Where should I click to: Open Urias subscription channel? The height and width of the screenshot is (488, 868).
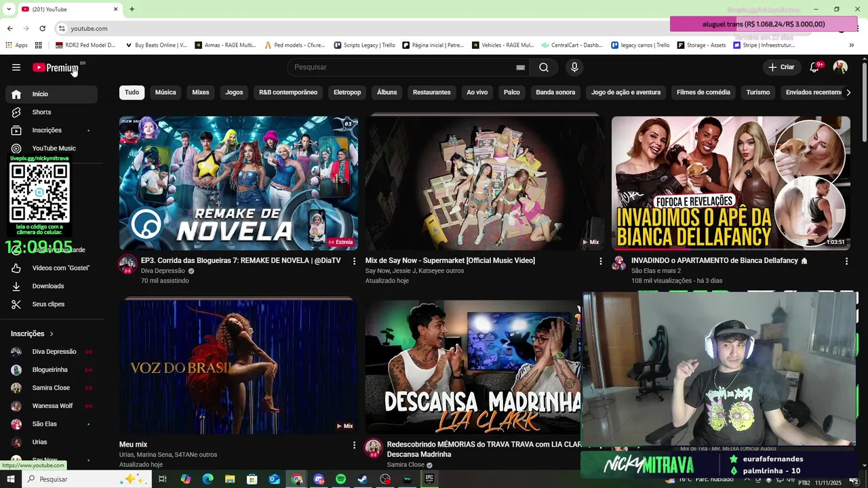pyautogui.click(x=52, y=442)
